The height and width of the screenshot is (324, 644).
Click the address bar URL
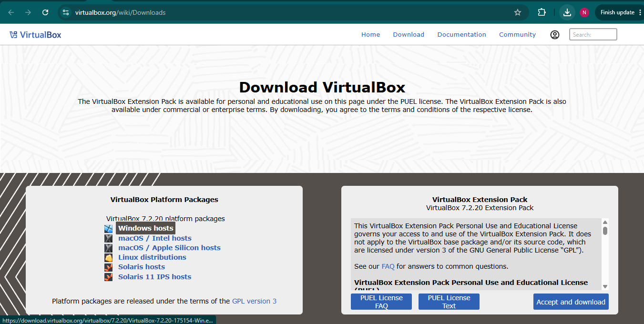click(x=120, y=12)
